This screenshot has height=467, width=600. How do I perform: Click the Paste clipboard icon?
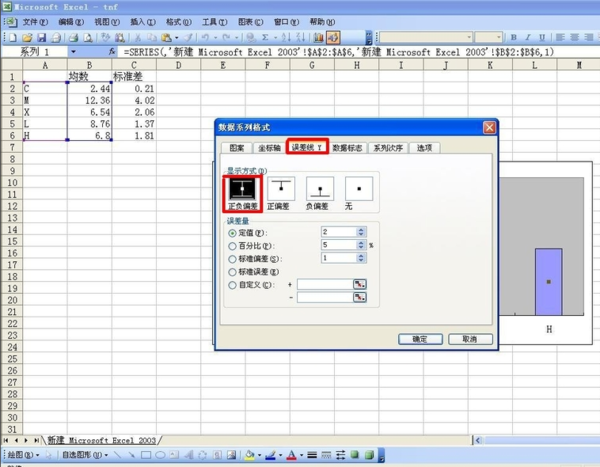[166, 38]
